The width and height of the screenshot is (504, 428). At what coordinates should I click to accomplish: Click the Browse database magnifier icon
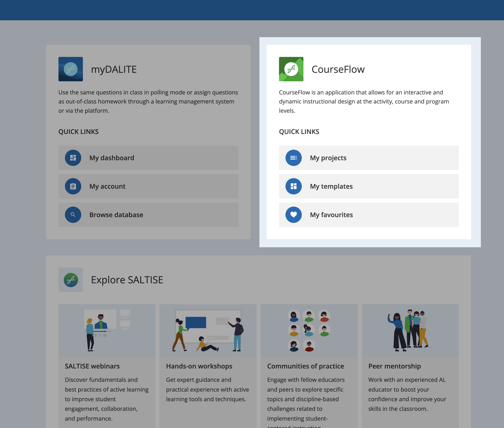(73, 215)
